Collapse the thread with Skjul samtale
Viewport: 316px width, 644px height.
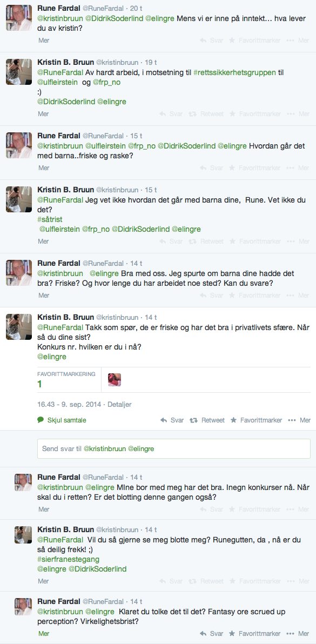pos(62,420)
